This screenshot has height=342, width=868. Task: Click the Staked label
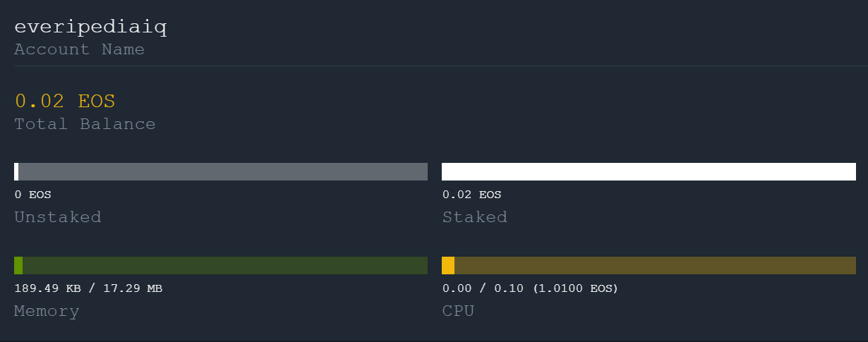point(474,216)
